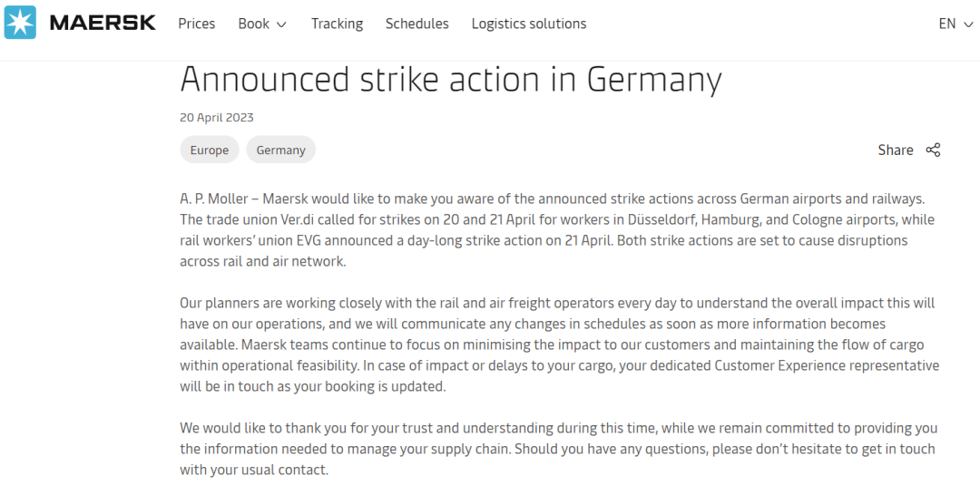
Task: Switch language via EN selector
Action: coord(955,24)
